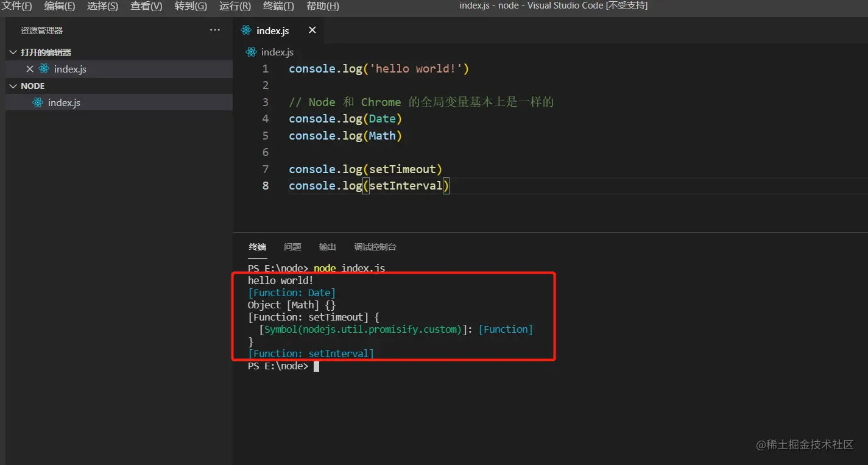
Task: Switch to the 调试控制台 panel tab
Action: click(x=375, y=247)
